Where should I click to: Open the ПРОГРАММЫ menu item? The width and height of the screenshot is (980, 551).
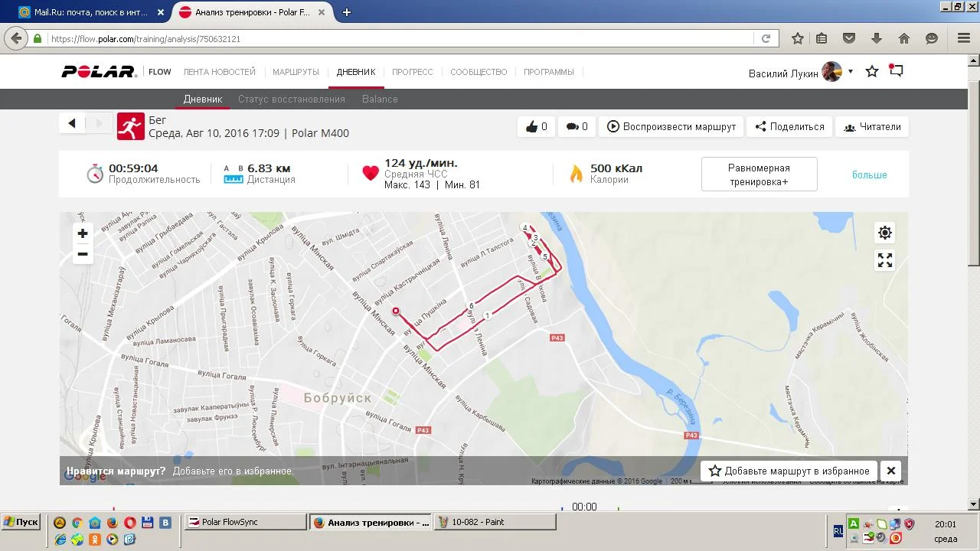(x=549, y=72)
